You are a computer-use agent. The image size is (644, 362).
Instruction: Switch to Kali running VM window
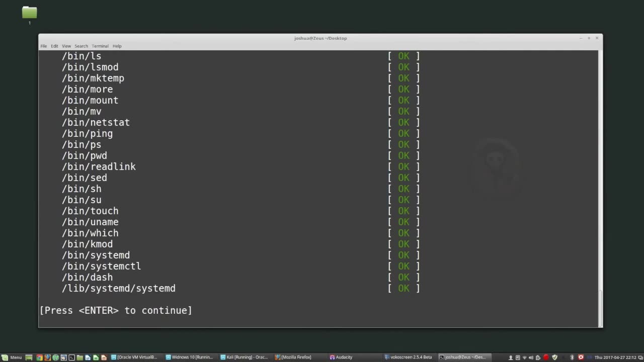tap(245, 357)
